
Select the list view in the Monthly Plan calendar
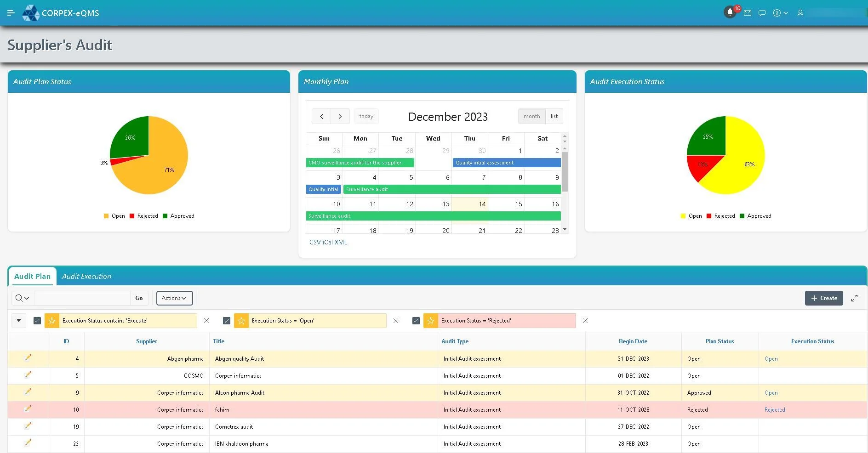point(554,116)
